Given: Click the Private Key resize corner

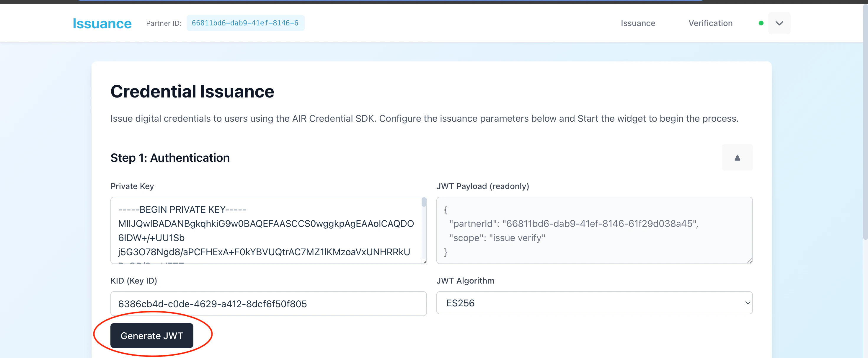Looking at the screenshot, I should [424, 262].
